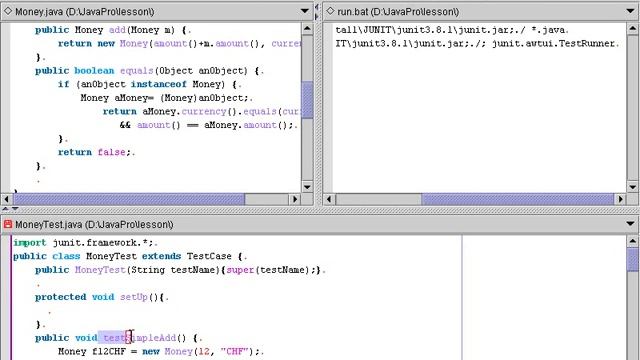
Task: Click the up arrow of Money.java vertical scrollbar
Action: click(307, 29)
